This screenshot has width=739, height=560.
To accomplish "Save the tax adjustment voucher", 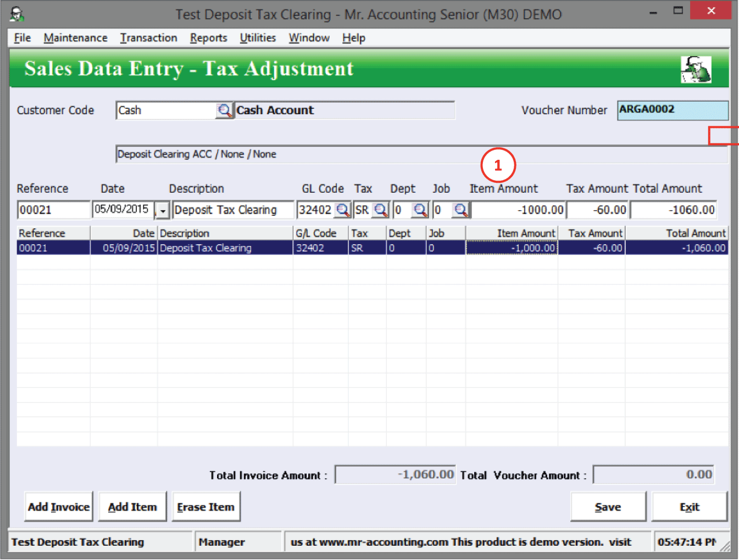I will tap(608, 507).
